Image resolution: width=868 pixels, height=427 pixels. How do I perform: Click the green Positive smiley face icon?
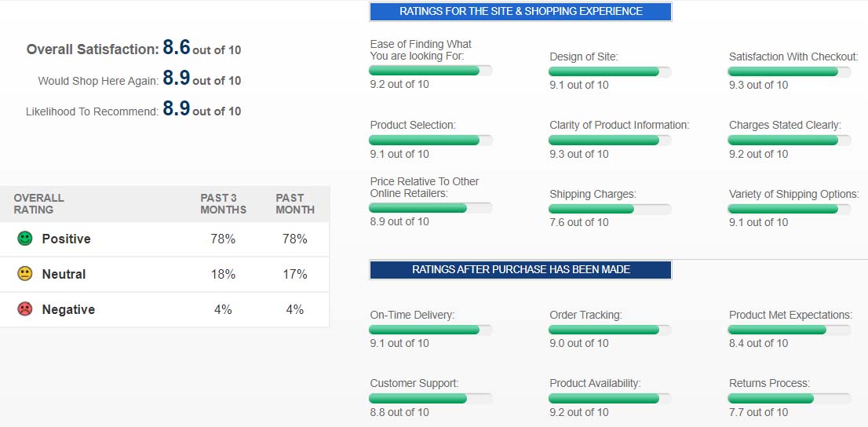(25, 239)
